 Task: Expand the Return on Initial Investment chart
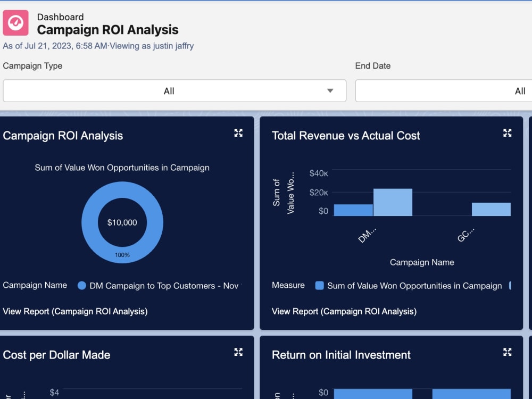(507, 352)
